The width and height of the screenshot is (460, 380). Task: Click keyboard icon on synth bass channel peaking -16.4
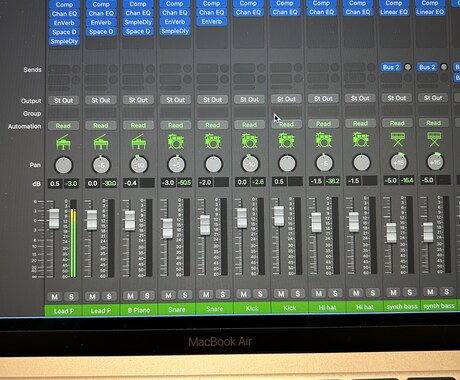coord(398,139)
